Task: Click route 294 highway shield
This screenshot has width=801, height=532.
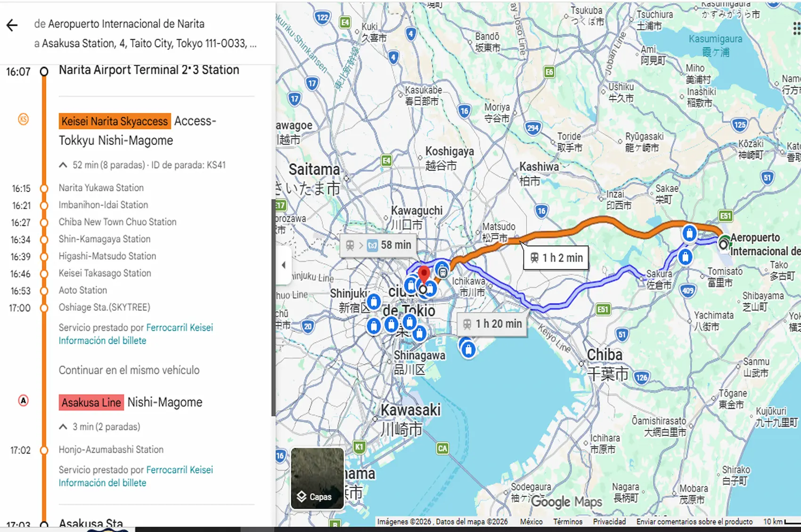Action: pyautogui.click(x=533, y=128)
